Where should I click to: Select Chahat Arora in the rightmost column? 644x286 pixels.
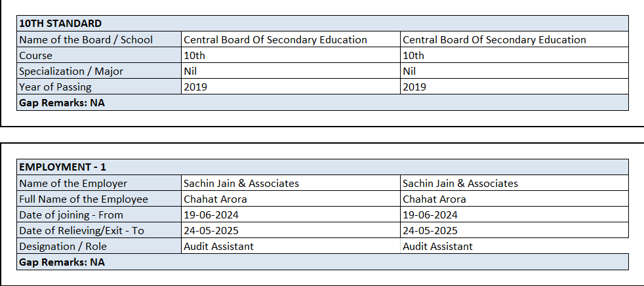pyautogui.click(x=434, y=199)
